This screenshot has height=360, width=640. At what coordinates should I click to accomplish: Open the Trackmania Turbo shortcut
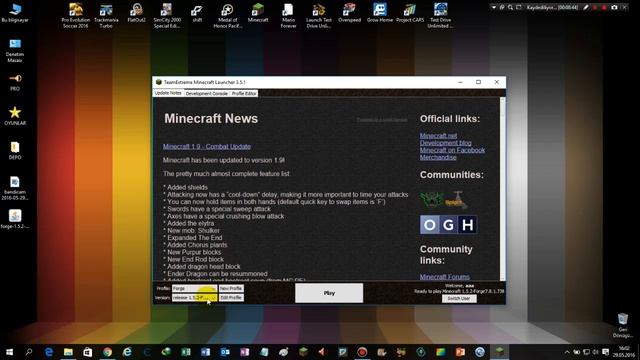(x=106, y=16)
